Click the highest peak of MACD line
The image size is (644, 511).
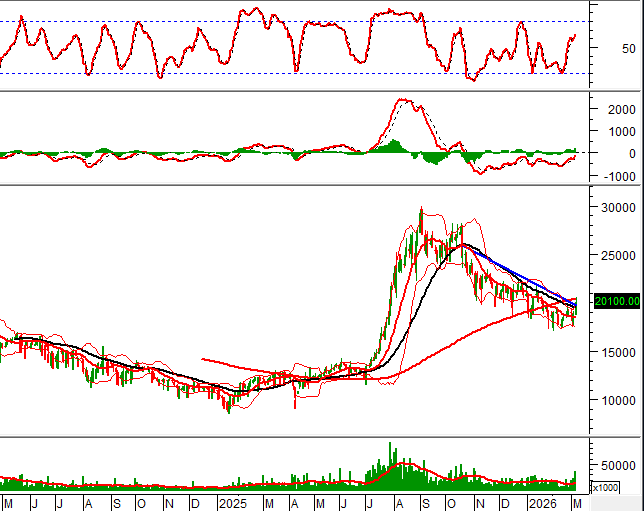click(405, 100)
